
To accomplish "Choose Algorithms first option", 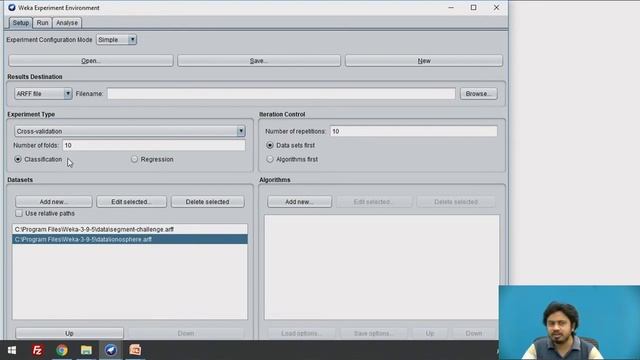I will [270, 159].
